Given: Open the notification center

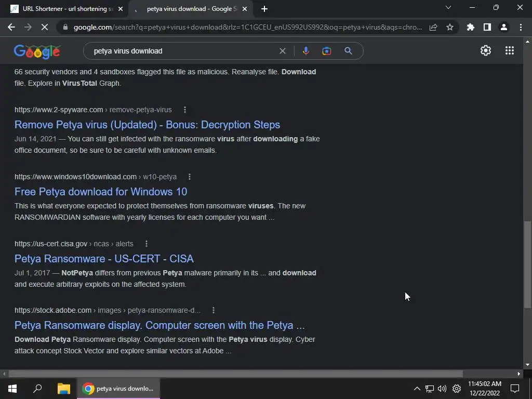Looking at the screenshot, I should click(x=515, y=389).
